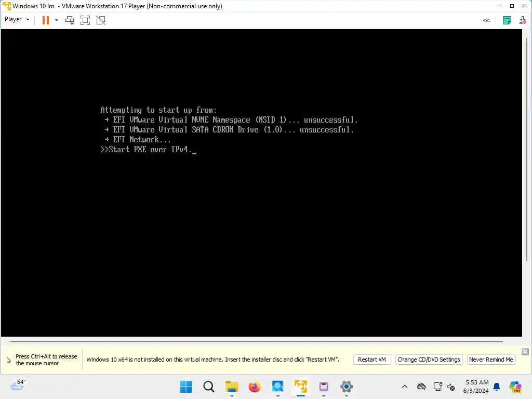532x399 pixels.
Task: Minimize the VMware Player window
Action: click(499, 6)
